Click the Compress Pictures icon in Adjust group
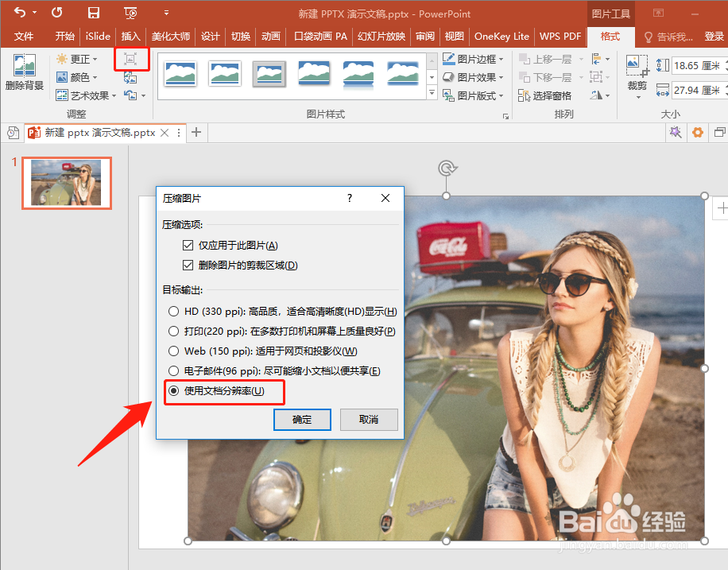Viewport: 728px width, 570px height. (x=130, y=59)
